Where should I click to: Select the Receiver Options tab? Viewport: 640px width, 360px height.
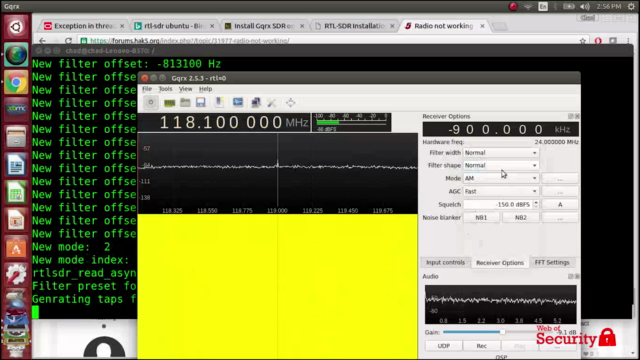pos(500,263)
